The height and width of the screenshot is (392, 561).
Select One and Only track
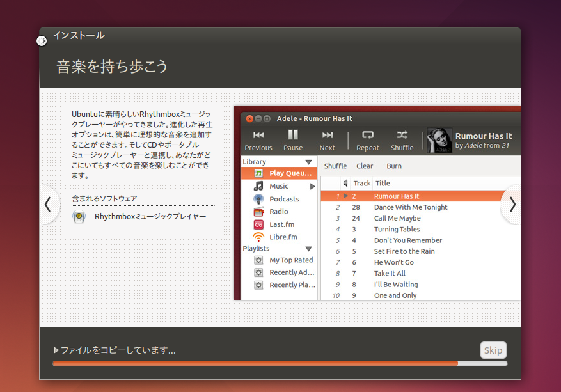(420, 295)
